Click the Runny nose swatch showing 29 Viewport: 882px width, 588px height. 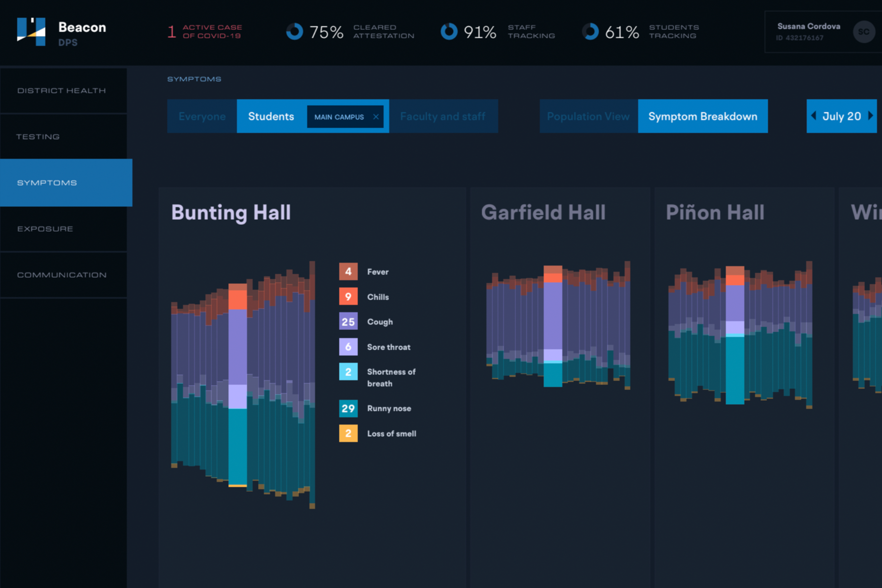[x=348, y=408]
